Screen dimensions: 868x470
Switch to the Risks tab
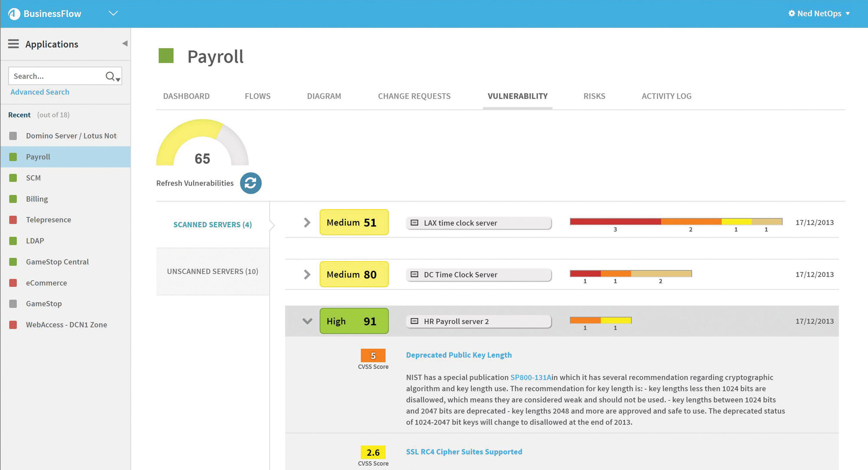click(594, 96)
